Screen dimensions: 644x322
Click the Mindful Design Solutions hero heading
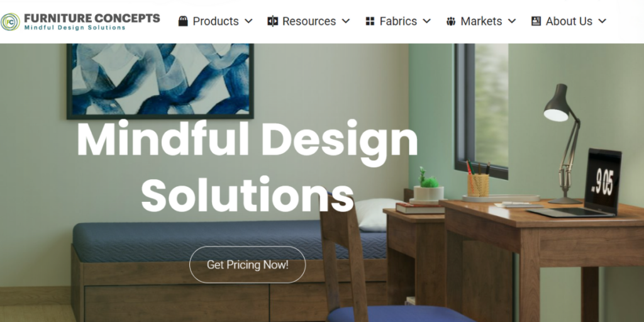[x=247, y=167]
